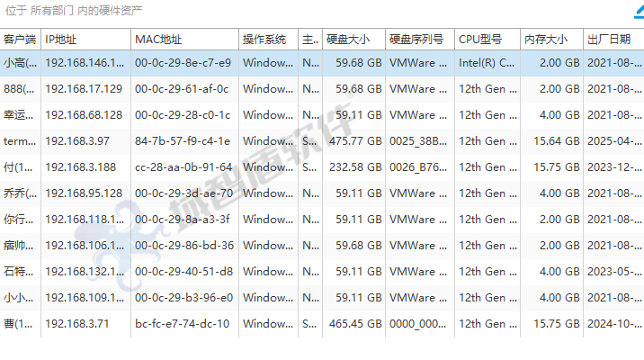Viewport: 644px width, 360px height.
Task: Select the row with IP 192.168.68.128
Action: click(x=84, y=115)
